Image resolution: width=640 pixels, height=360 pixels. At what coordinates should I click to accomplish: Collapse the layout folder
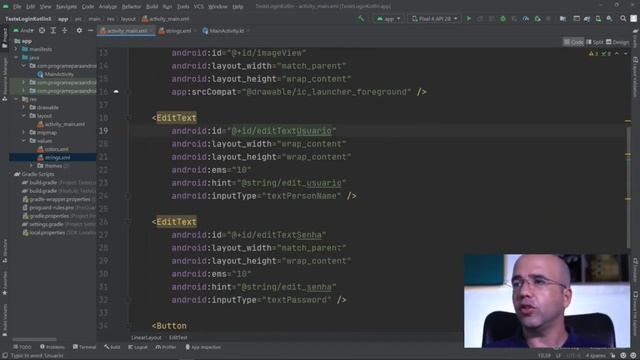click(24, 116)
